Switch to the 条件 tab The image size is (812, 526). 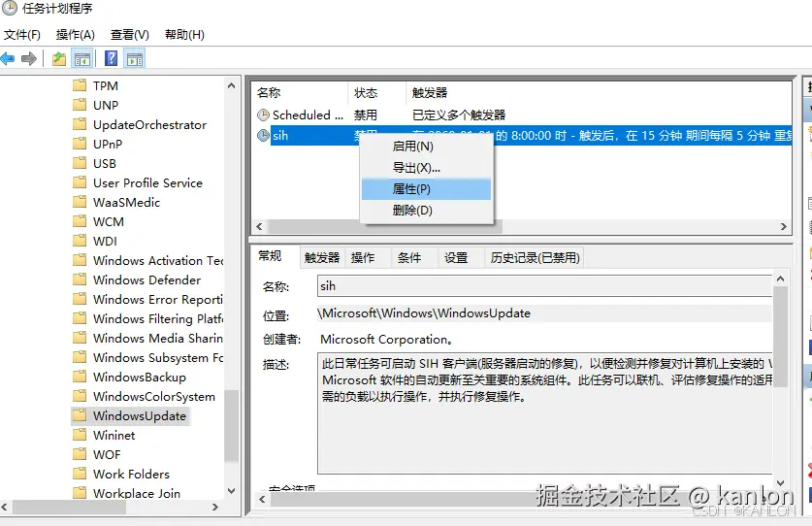(409, 257)
